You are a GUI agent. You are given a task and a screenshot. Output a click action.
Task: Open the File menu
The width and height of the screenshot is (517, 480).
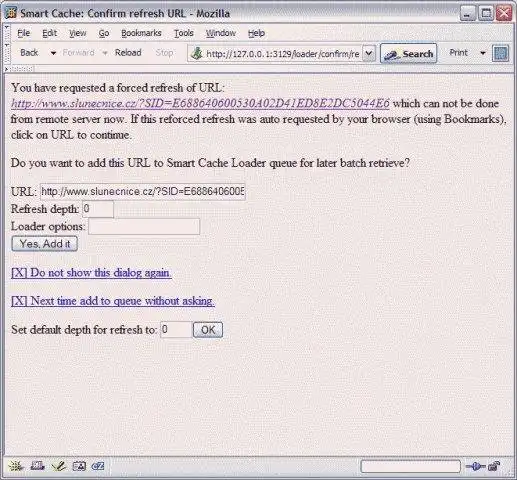tap(23, 33)
